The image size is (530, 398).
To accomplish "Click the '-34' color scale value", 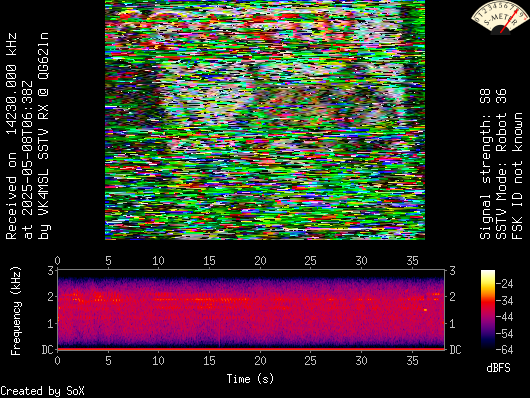I will point(505,300).
